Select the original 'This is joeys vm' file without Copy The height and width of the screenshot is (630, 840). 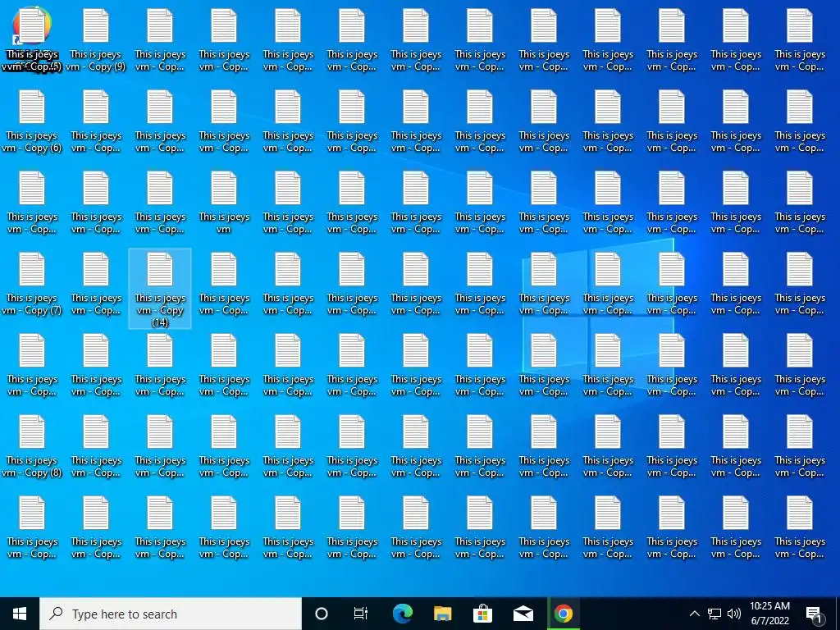click(x=224, y=202)
